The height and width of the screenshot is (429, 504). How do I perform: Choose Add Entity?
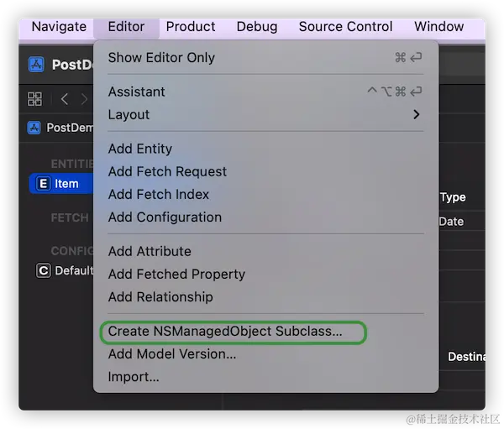click(x=265, y=149)
